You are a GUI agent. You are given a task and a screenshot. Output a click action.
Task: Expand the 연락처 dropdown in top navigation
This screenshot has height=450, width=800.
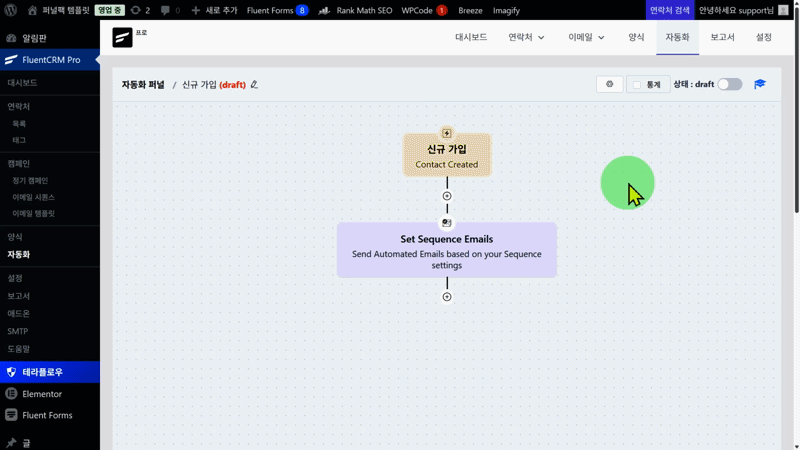click(526, 37)
